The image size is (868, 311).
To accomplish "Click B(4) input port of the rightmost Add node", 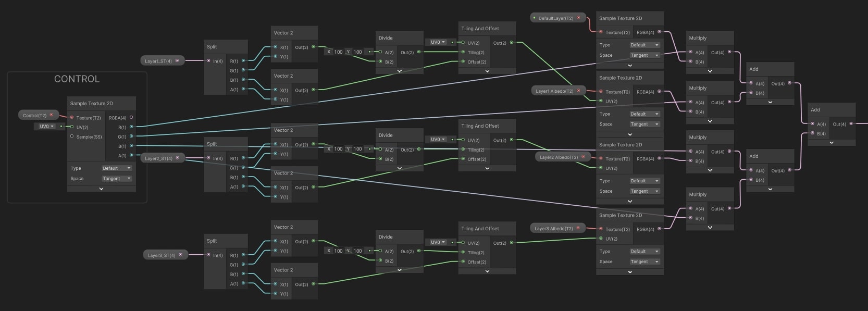I will tap(812, 133).
